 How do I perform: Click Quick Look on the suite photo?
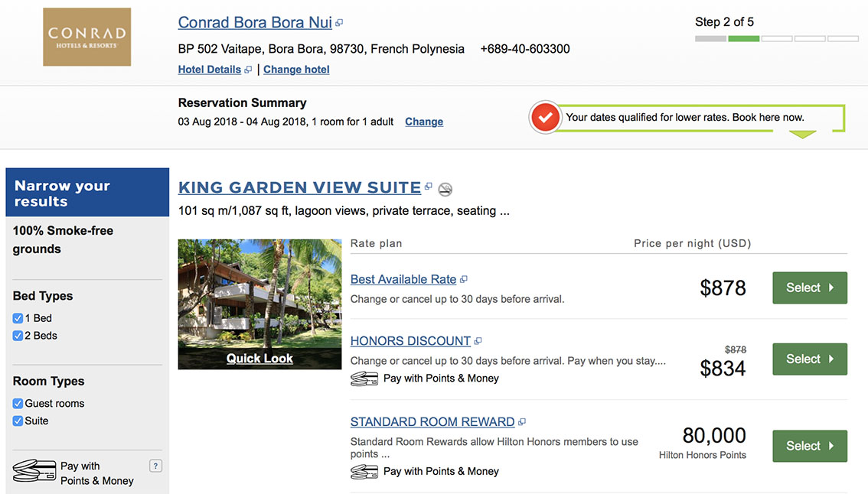(259, 359)
